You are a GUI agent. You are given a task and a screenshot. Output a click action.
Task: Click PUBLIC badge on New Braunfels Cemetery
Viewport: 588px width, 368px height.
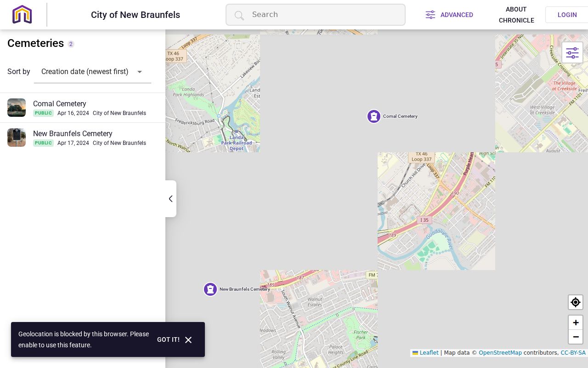click(43, 143)
